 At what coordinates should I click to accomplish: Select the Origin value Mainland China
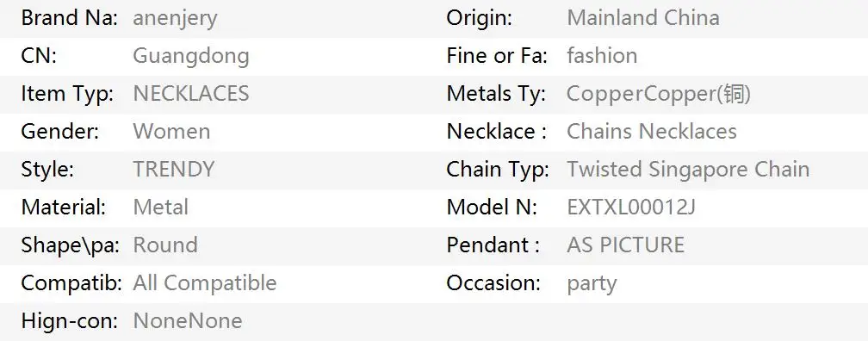643,18
